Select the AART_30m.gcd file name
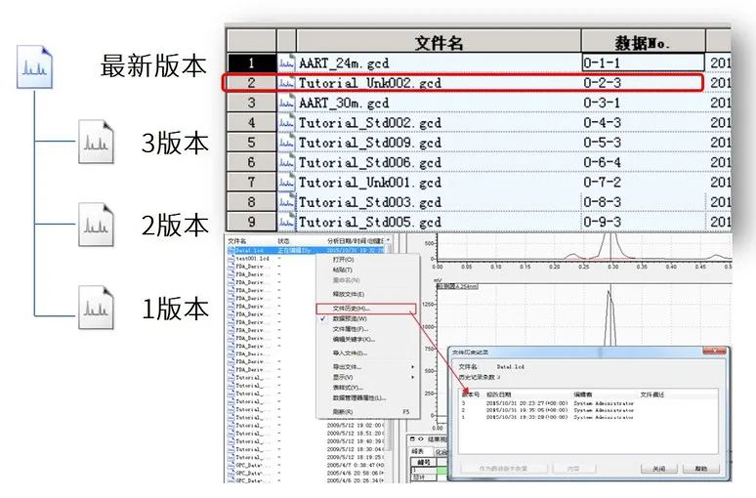 344,103
